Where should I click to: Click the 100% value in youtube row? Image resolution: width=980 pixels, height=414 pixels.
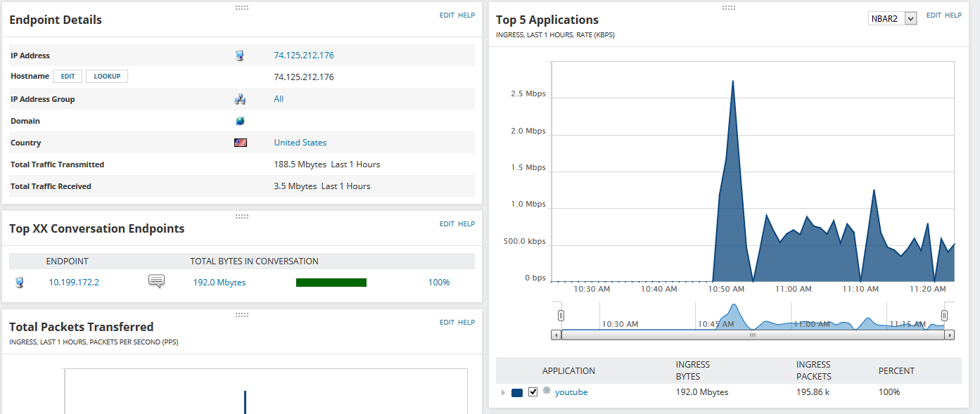(x=889, y=392)
